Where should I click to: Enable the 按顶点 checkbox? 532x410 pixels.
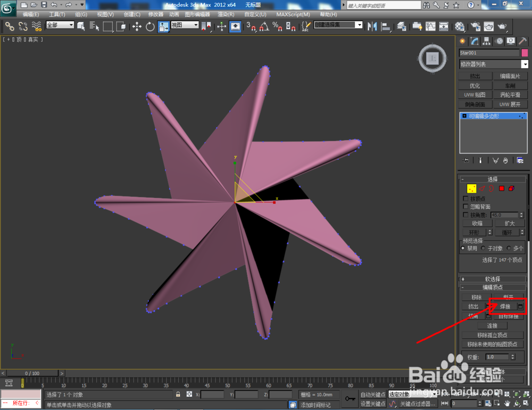tap(465, 199)
